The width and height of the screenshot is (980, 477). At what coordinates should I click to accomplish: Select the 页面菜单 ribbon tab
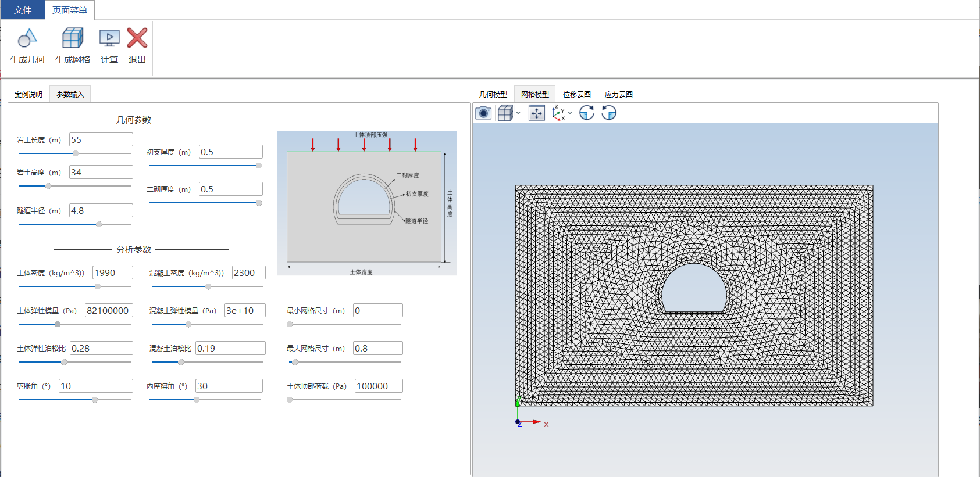tap(70, 10)
